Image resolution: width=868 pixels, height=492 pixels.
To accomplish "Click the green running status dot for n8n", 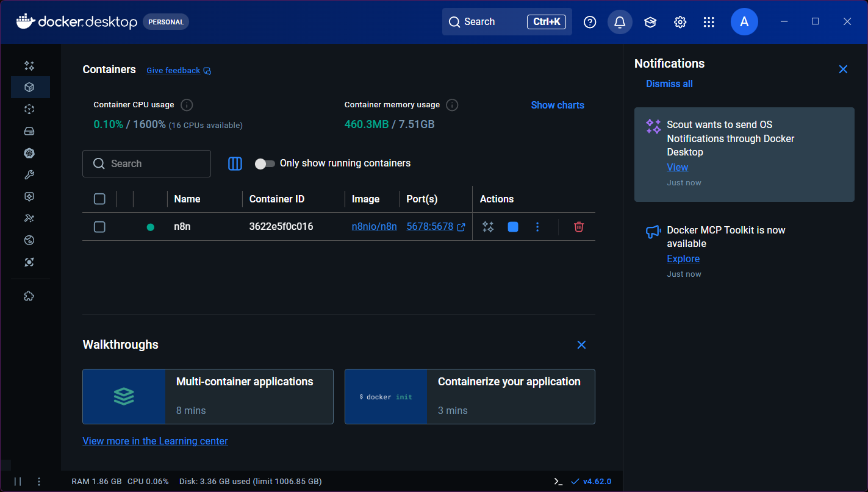I will pyautogui.click(x=151, y=227).
